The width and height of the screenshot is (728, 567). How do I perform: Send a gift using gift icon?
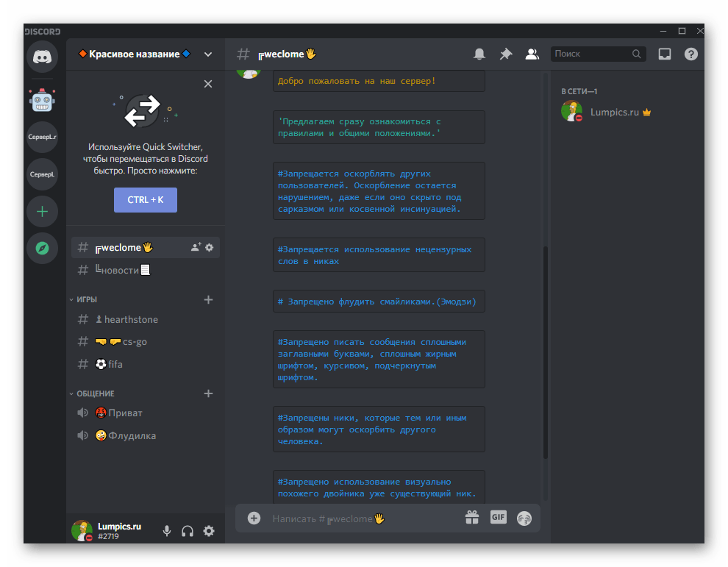pos(472,518)
